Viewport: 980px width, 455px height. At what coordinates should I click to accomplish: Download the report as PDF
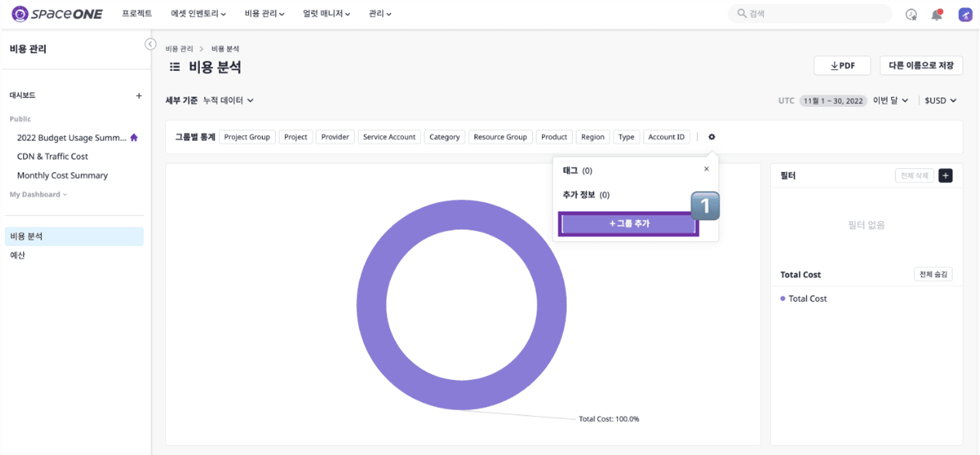(842, 66)
